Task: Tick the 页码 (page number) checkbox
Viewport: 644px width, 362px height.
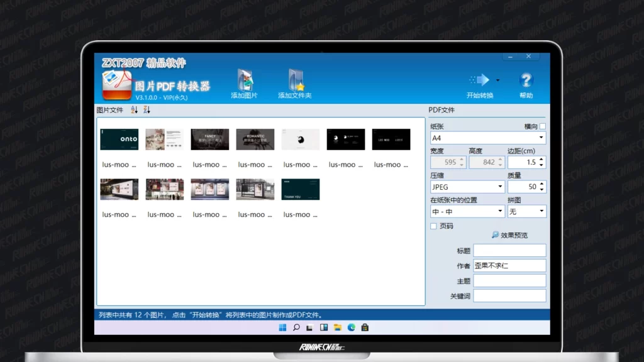Action: point(433,226)
